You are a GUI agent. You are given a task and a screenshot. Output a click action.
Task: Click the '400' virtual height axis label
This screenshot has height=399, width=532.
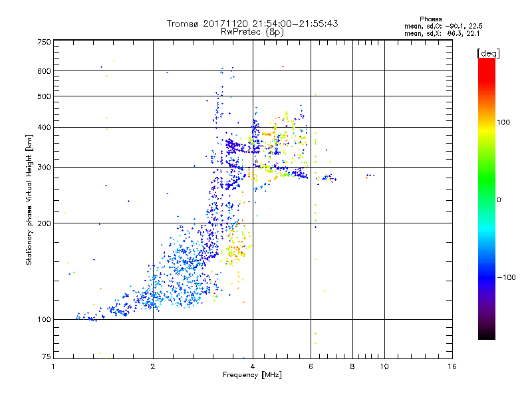tap(44, 128)
